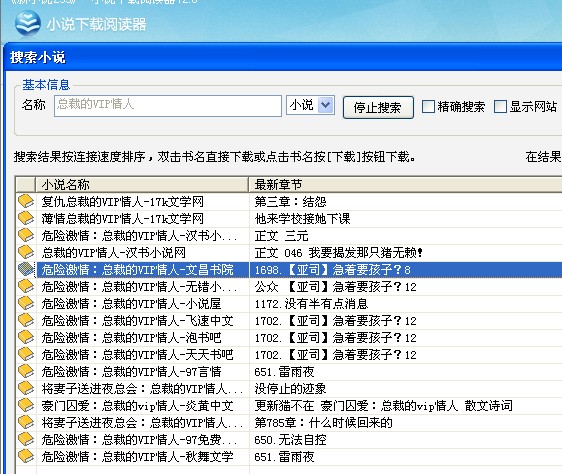The height and width of the screenshot is (474, 562).
Task: Click the selected book icon for 文昌书院 row
Action: [x=26, y=269]
